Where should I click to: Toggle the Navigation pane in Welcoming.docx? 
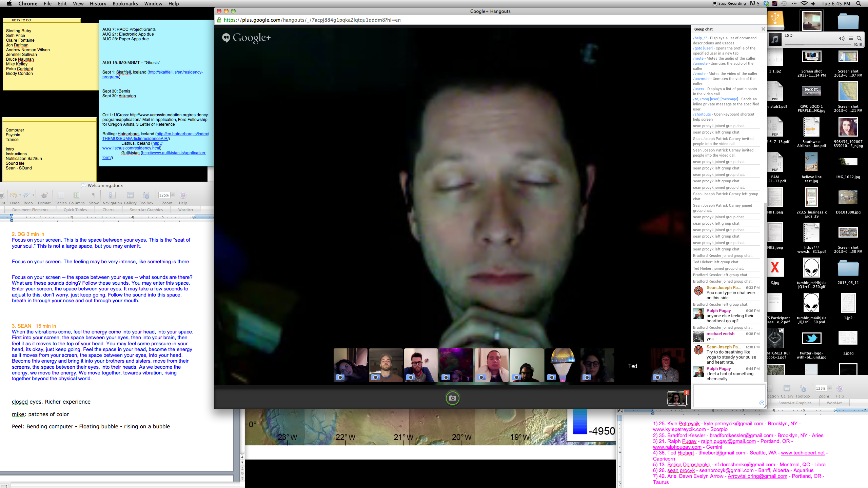point(112,196)
